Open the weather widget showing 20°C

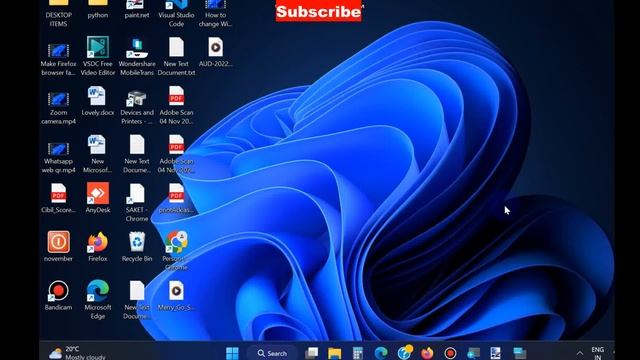78,353
